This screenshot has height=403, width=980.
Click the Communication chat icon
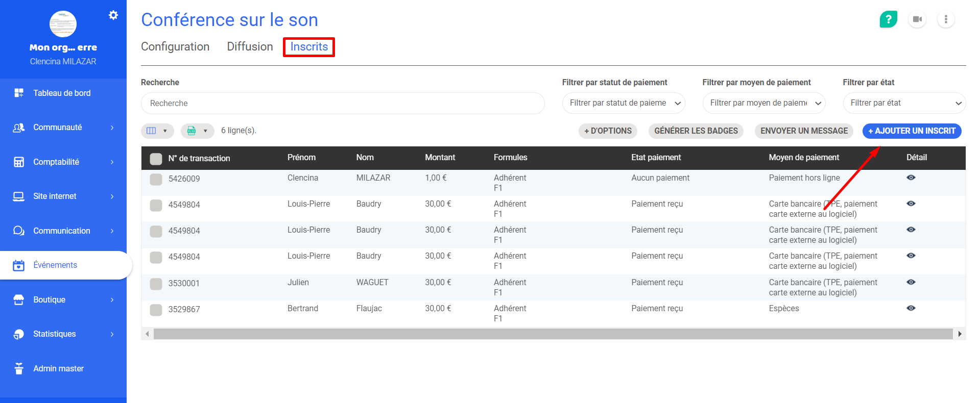(x=19, y=231)
